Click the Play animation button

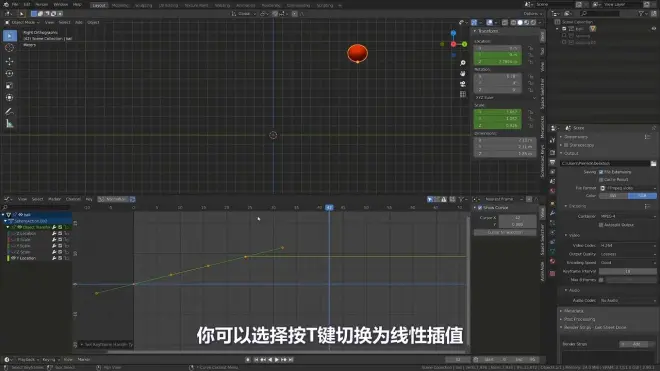pyautogui.click(x=277, y=360)
